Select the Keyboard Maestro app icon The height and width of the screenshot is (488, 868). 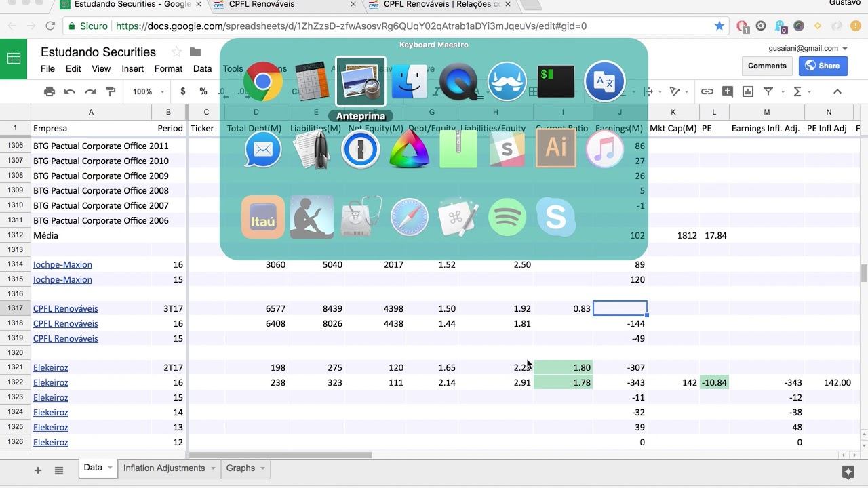click(458, 217)
